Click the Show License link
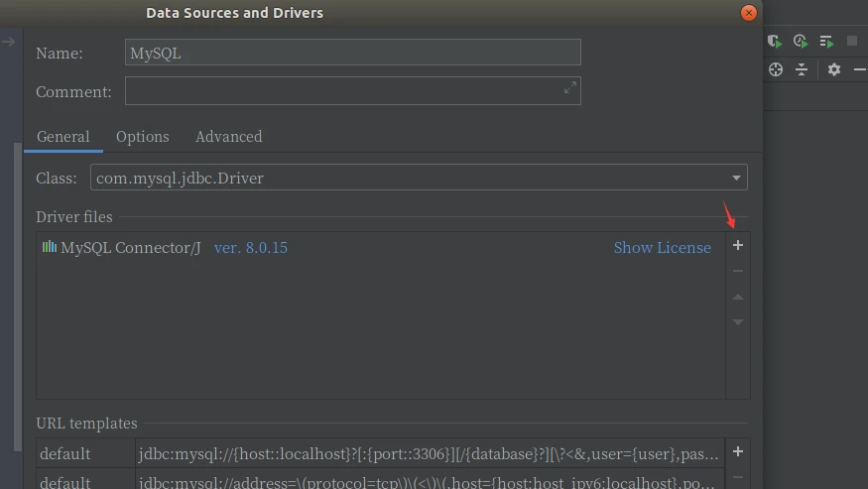The width and height of the screenshot is (868, 489). click(662, 248)
